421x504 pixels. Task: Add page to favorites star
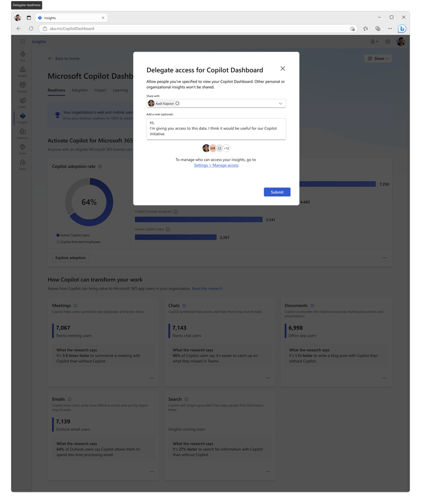click(x=352, y=29)
